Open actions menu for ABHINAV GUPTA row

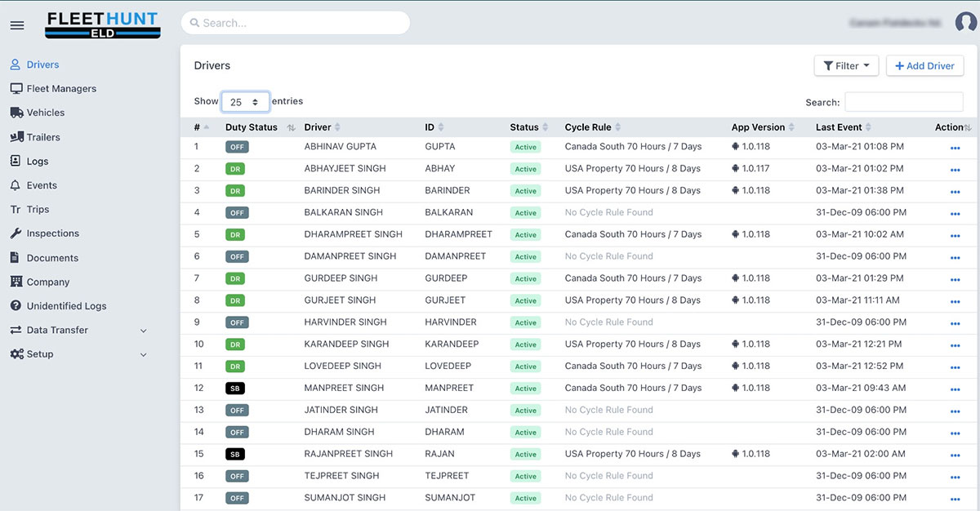click(955, 148)
